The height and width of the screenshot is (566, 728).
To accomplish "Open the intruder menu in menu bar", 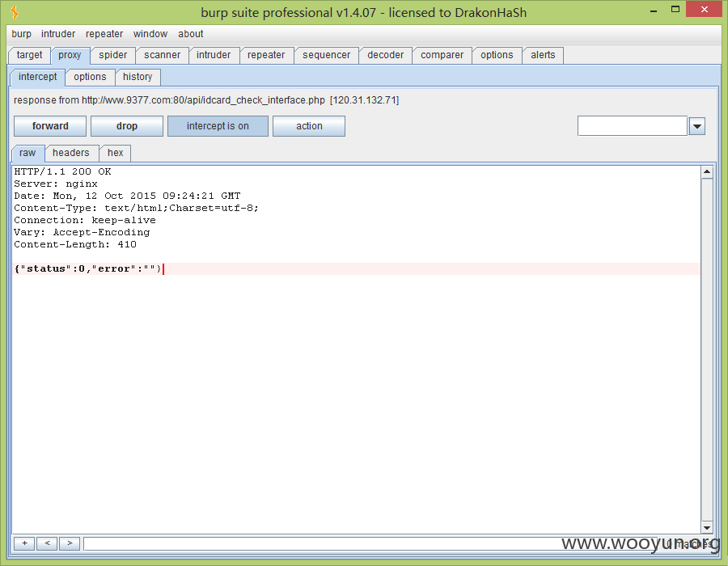I will 58,34.
